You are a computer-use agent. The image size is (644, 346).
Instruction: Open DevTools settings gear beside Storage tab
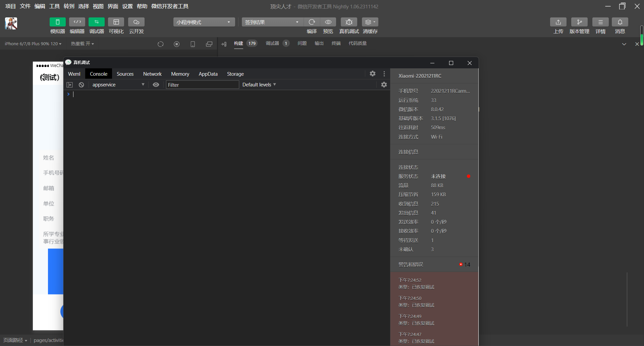[x=373, y=74]
